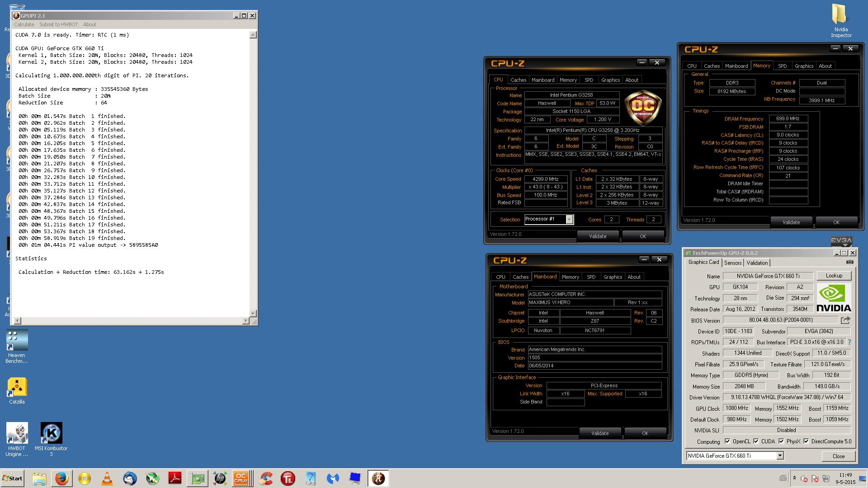Switch to GPUPI taskbar button

tap(378, 478)
